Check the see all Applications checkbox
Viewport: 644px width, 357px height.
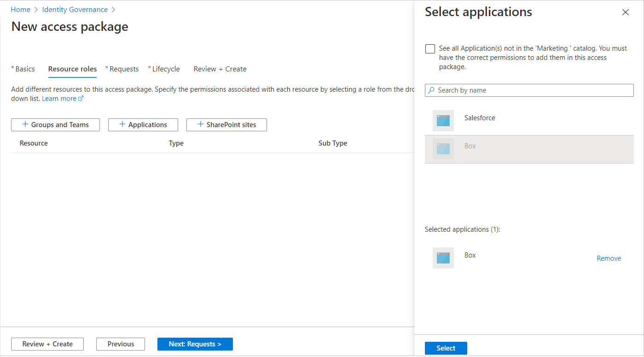tap(430, 49)
